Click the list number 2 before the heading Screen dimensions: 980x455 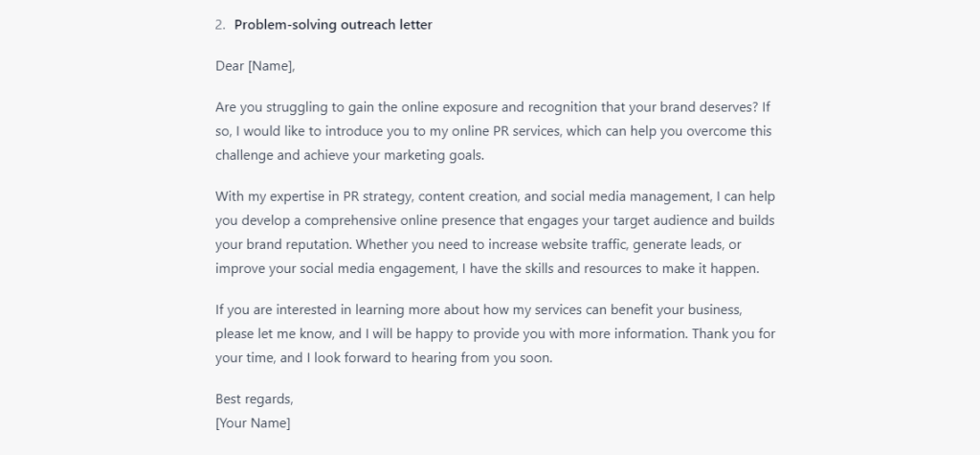(x=219, y=25)
